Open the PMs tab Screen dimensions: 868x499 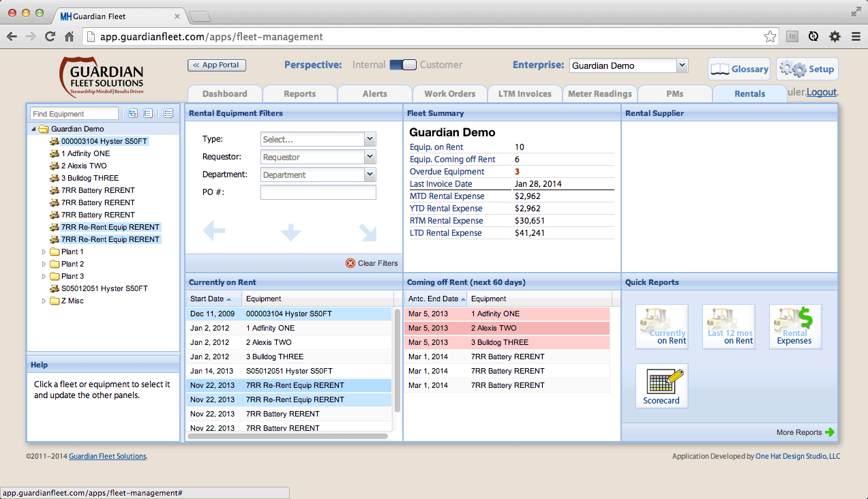[x=675, y=93]
